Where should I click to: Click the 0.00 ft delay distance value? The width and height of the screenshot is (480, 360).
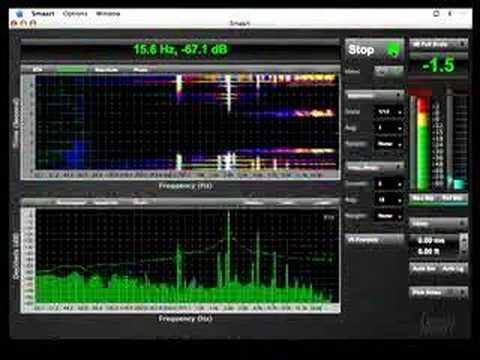pos(429,251)
